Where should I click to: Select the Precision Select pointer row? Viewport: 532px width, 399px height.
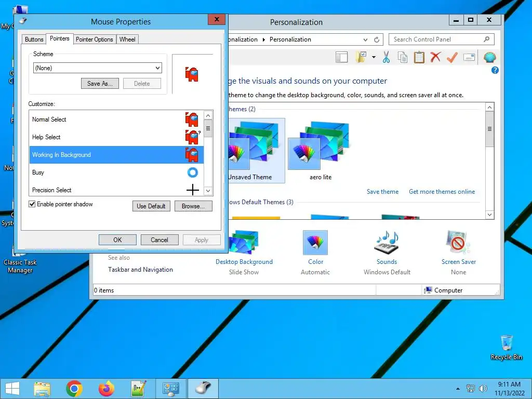116,190
